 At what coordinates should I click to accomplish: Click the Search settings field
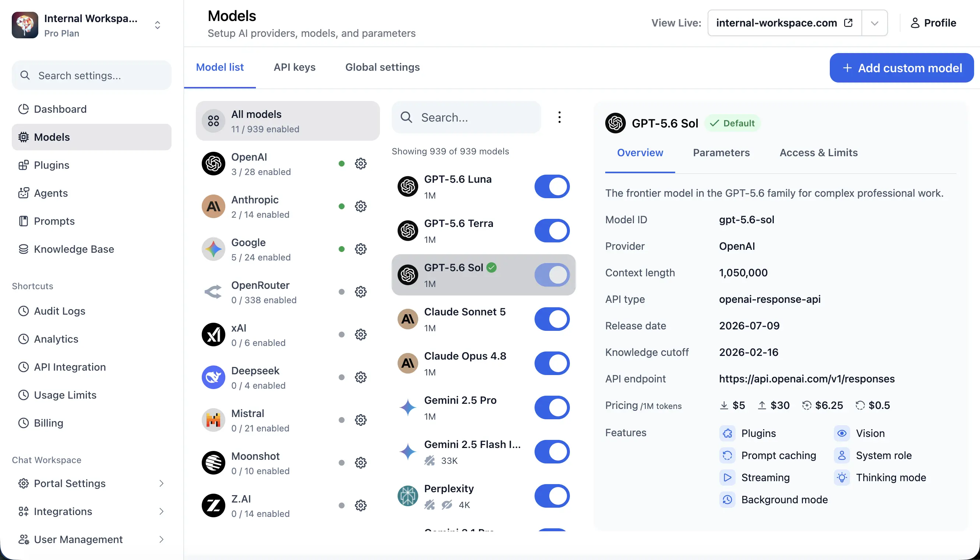click(x=91, y=76)
